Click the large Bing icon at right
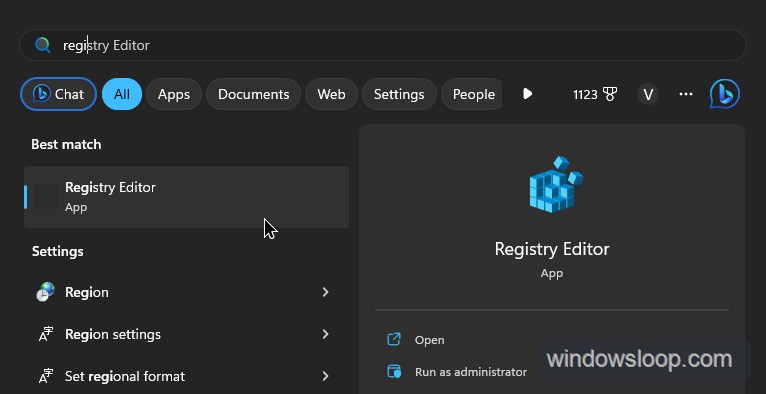This screenshot has width=766, height=394. click(724, 94)
